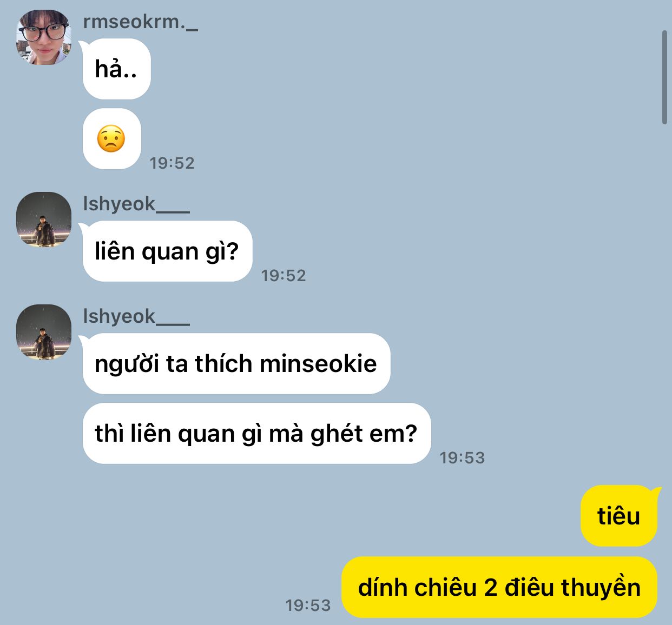
Task: Tap the rmseokrm._ username label
Action: pos(140,22)
